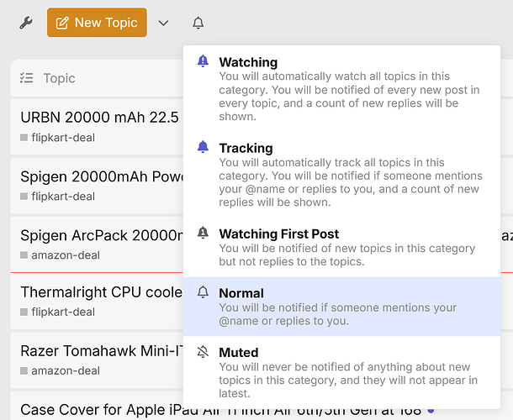Click the Topic column header
The image size is (513, 420).
pyautogui.click(x=59, y=78)
